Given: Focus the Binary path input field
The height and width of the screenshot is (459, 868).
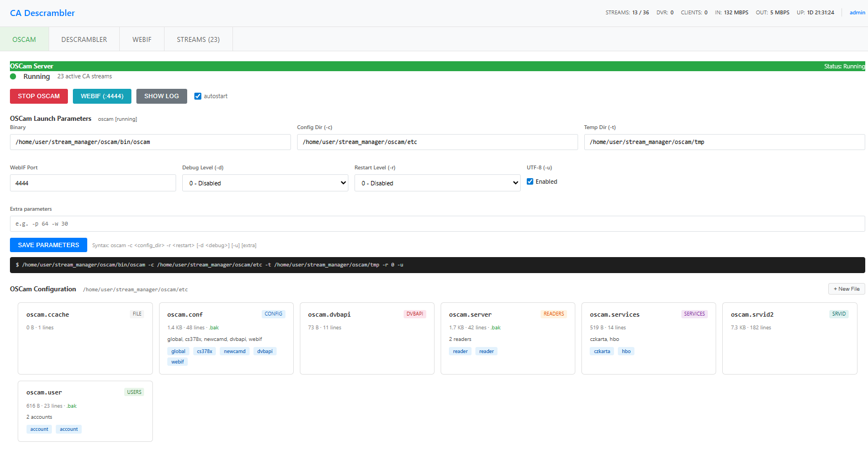Looking at the screenshot, I should coord(150,142).
